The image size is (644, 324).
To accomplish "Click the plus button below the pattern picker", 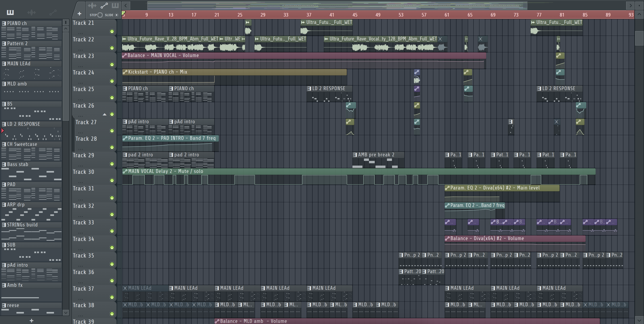I will pyautogui.click(x=32, y=320).
